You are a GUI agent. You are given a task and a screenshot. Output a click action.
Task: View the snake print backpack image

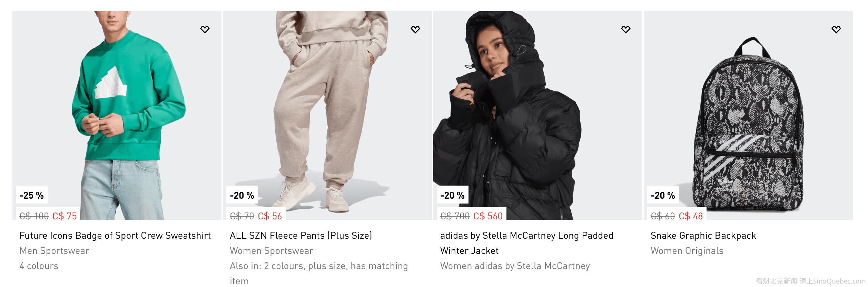748,116
